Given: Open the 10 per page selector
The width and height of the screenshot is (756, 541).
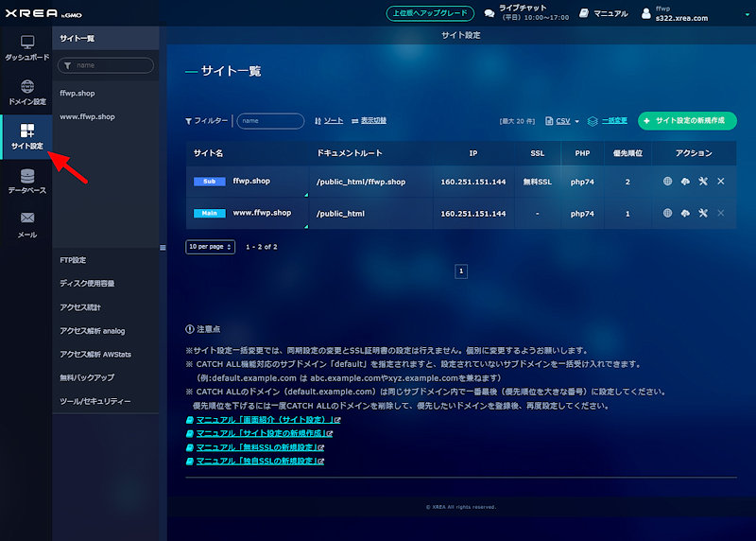Looking at the screenshot, I should tap(209, 246).
